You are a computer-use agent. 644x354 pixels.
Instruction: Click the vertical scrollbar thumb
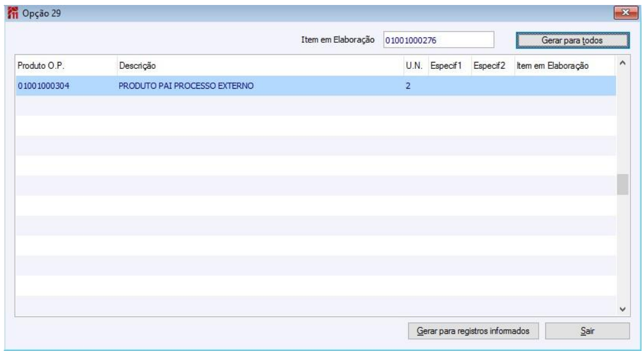coord(622,185)
